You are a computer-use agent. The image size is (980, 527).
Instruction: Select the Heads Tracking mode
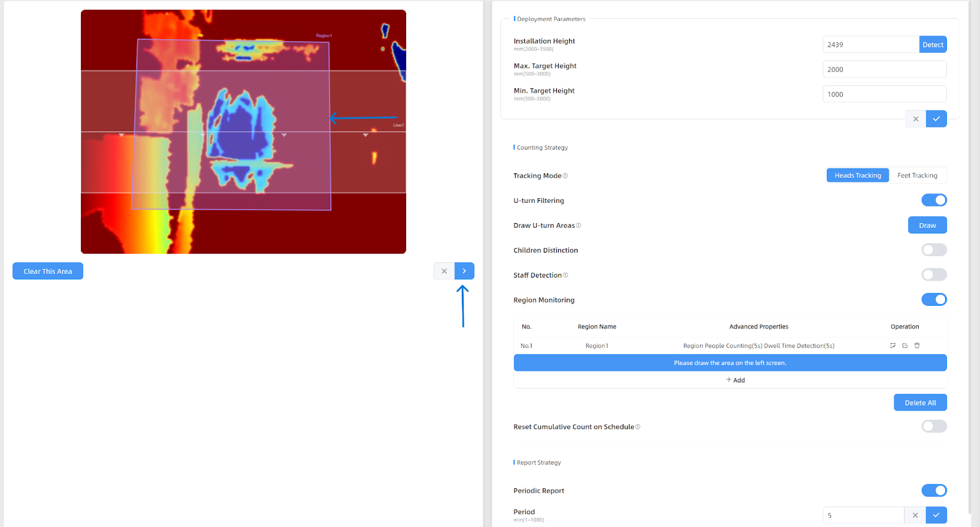[858, 175]
